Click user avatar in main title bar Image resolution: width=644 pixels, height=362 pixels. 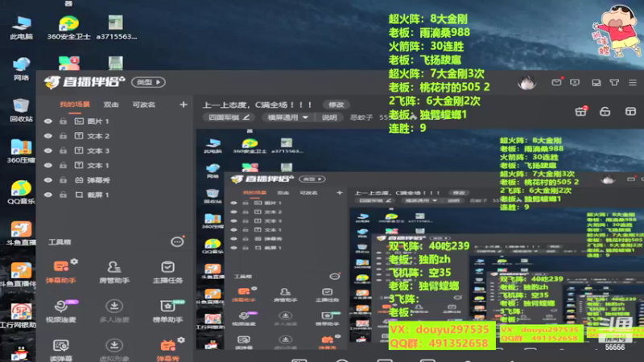527,83
